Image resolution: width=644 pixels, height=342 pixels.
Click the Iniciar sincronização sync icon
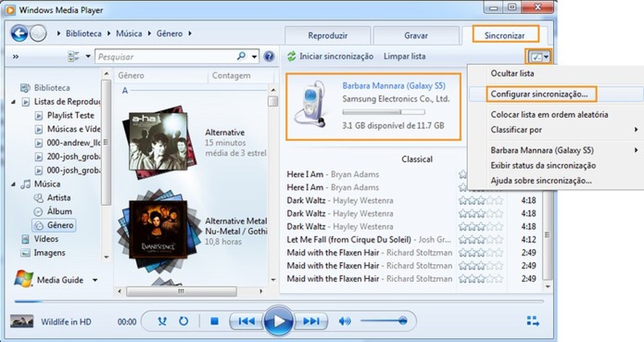pos(292,57)
